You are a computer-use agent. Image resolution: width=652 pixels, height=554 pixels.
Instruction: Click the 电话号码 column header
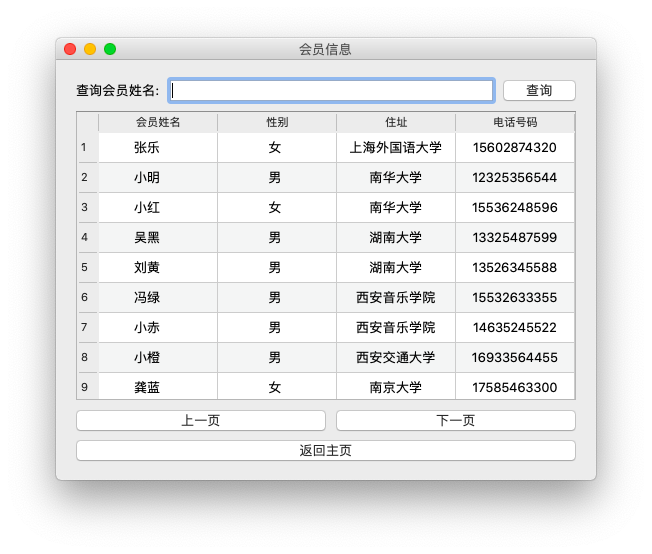click(x=515, y=122)
